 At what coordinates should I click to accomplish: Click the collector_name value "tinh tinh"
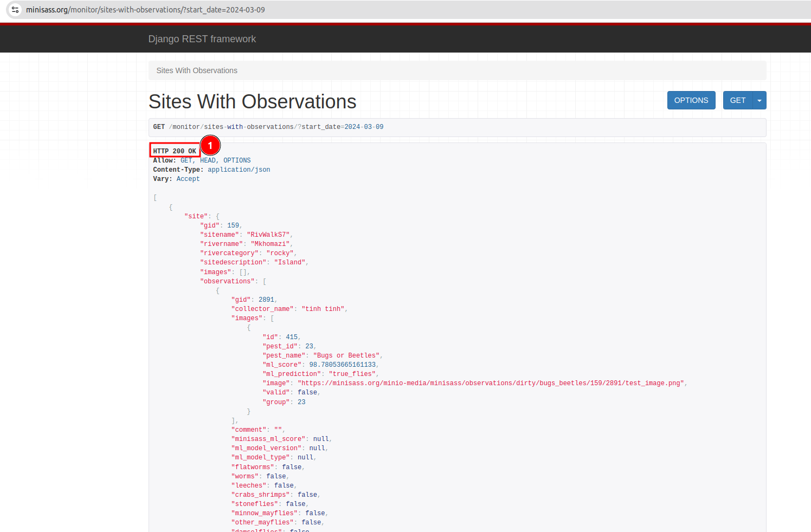(323, 309)
